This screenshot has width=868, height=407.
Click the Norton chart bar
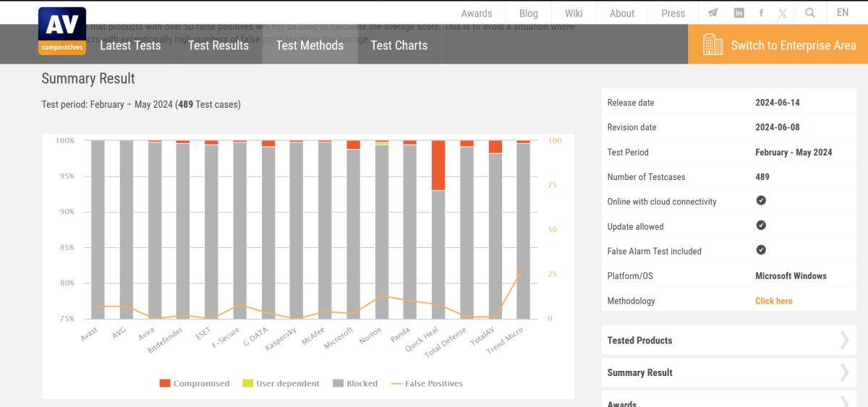[x=382, y=230]
